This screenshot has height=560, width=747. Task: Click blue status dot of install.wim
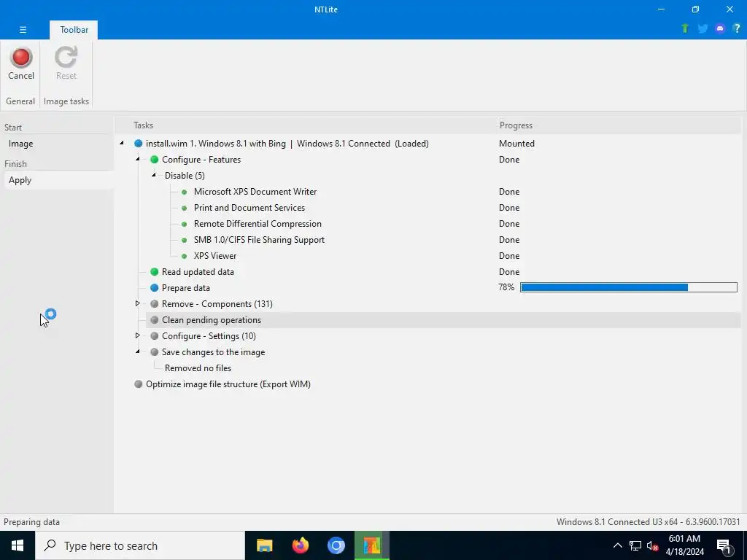click(138, 144)
